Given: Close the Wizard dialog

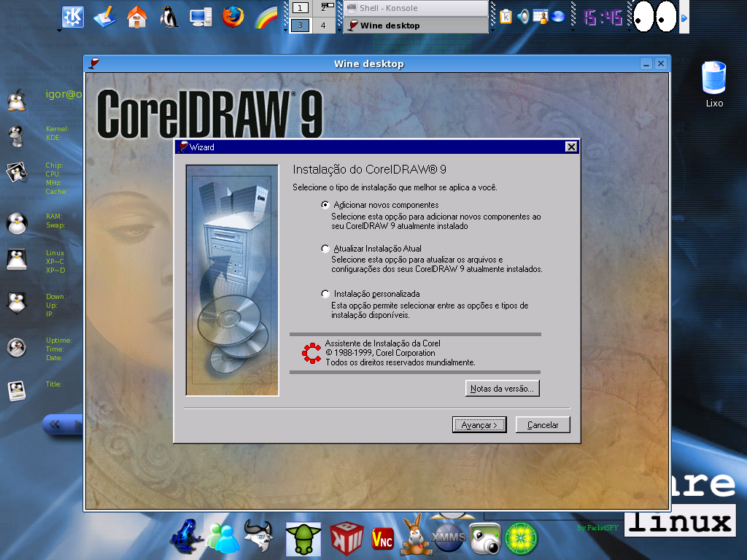Looking at the screenshot, I should click(x=571, y=147).
